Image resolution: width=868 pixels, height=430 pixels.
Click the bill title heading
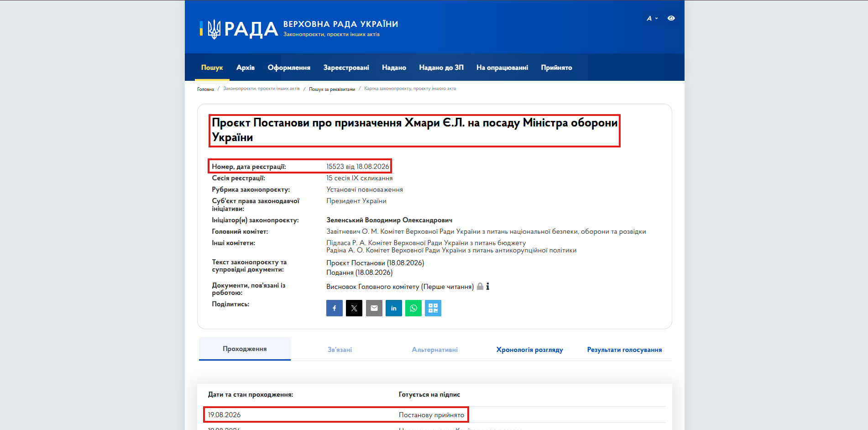click(x=414, y=130)
